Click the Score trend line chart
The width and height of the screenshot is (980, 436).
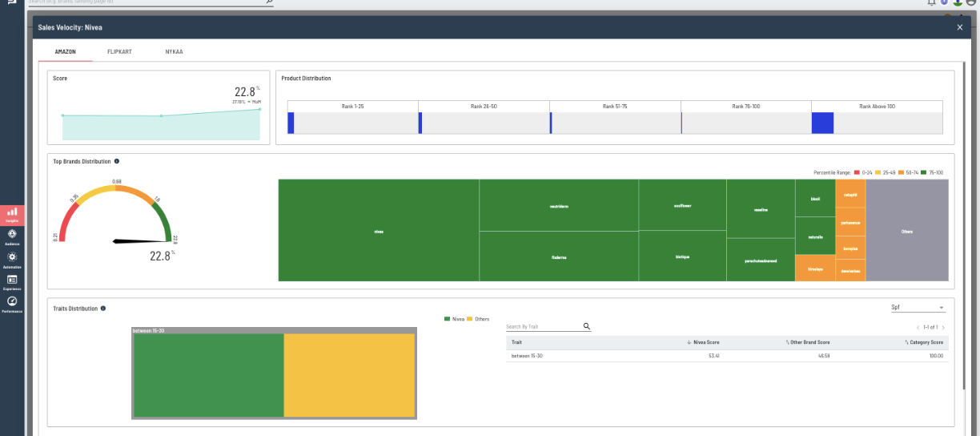click(161, 124)
